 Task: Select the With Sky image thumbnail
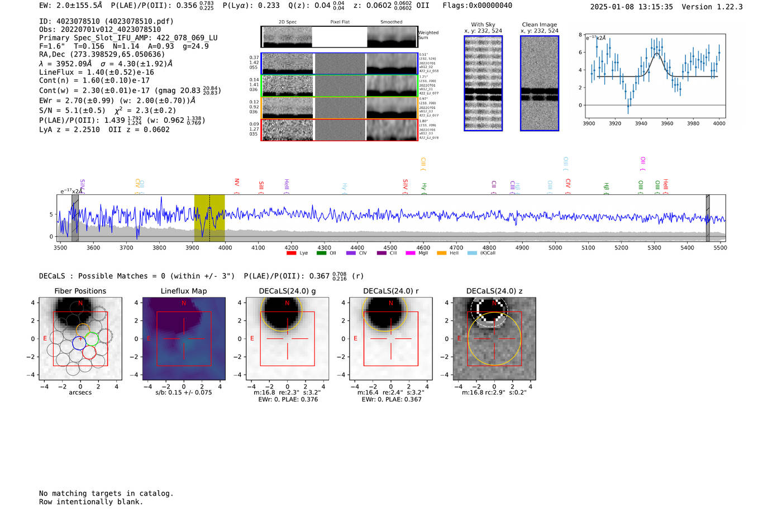pyautogui.click(x=483, y=83)
